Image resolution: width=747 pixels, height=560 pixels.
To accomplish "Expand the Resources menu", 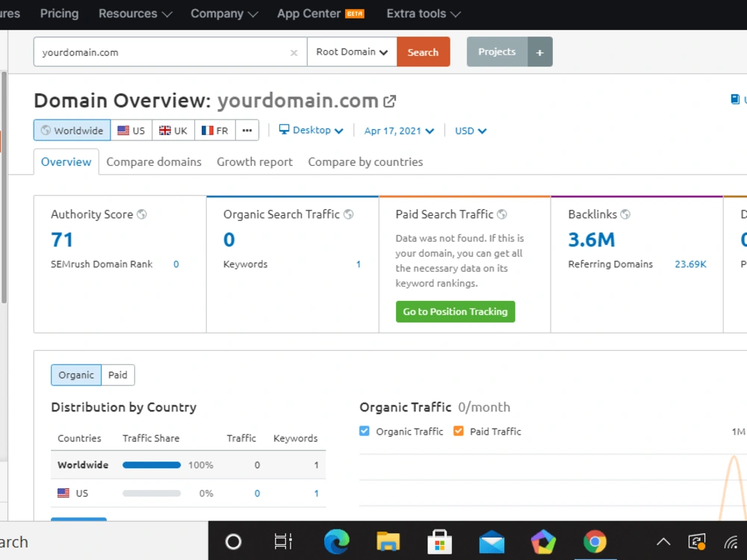I will pyautogui.click(x=135, y=13).
